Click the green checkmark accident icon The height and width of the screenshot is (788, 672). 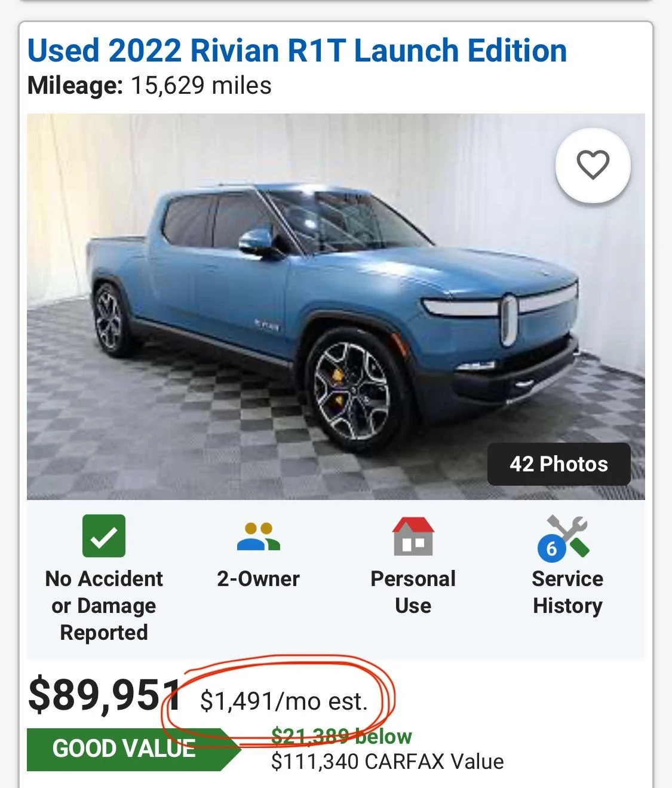(104, 536)
